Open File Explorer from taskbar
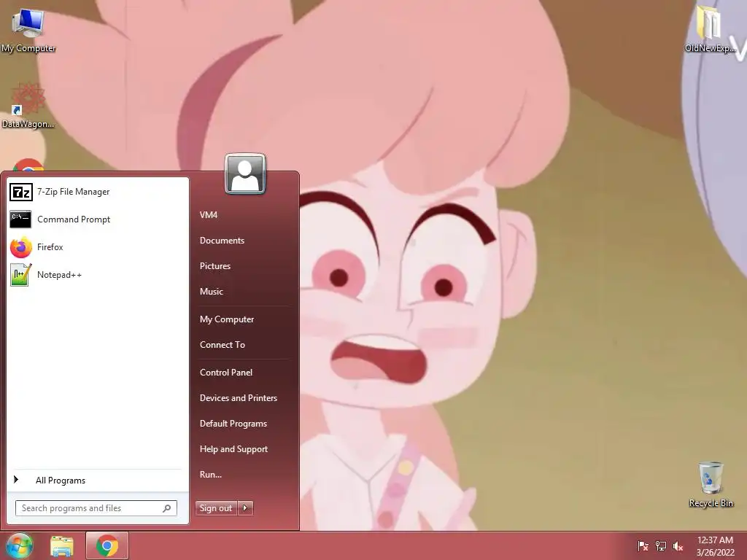This screenshot has height=560, width=747. [x=62, y=546]
